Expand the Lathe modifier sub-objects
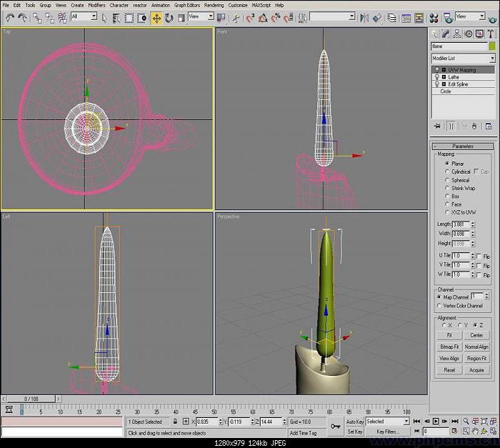Viewport: 500px width, 448px height. 444,77
